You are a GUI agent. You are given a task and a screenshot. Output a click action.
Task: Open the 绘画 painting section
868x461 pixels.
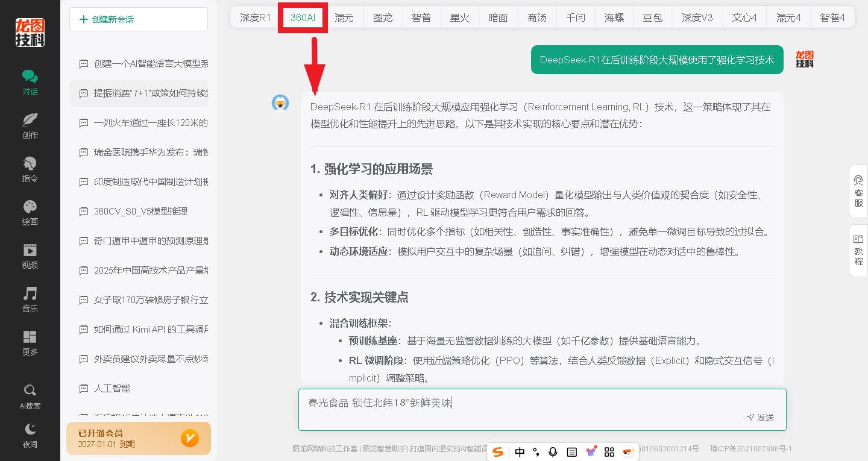[30, 213]
